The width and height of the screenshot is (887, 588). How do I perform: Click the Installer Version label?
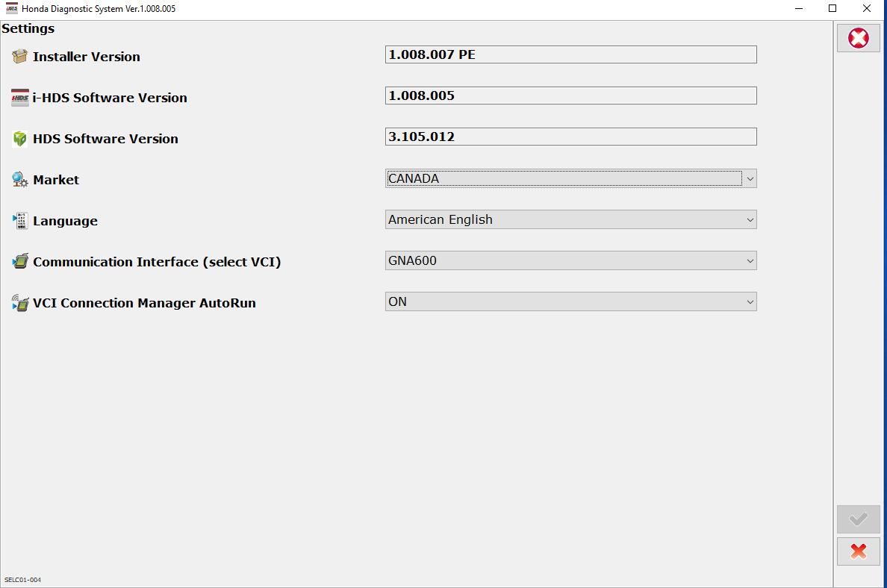pos(87,57)
